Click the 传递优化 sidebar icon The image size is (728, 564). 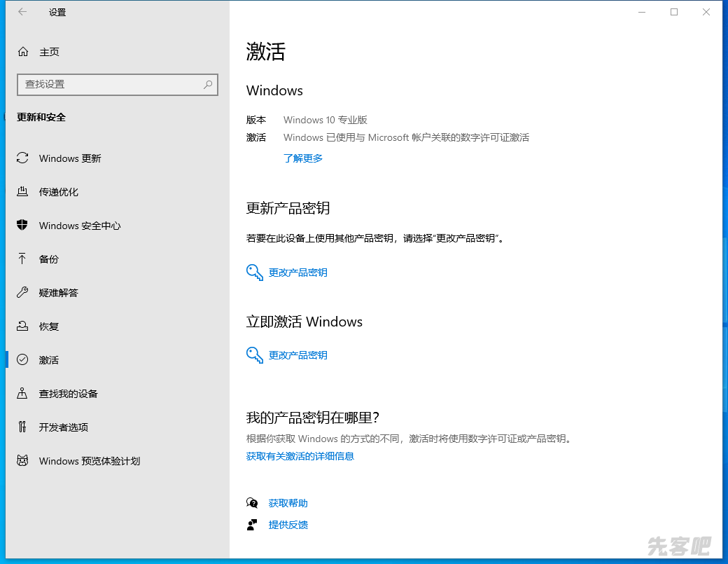pos(22,192)
